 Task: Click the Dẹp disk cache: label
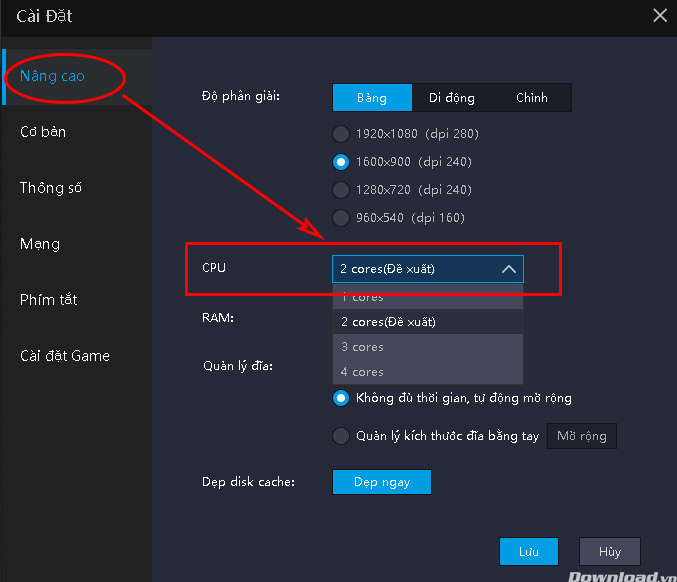click(x=248, y=482)
